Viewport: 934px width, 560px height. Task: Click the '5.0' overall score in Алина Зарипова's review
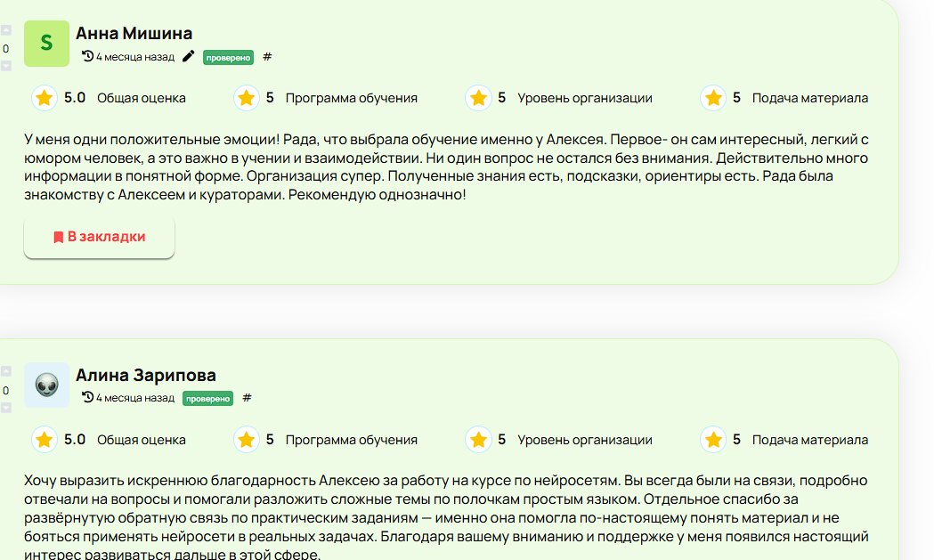tap(75, 440)
